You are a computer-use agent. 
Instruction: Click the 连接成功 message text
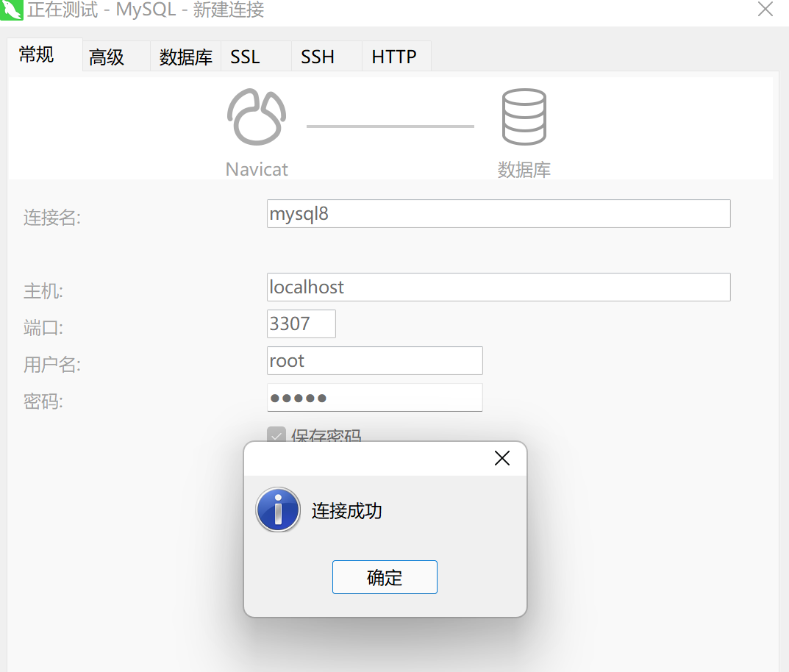pyautogui.click(x=346, y=511)
